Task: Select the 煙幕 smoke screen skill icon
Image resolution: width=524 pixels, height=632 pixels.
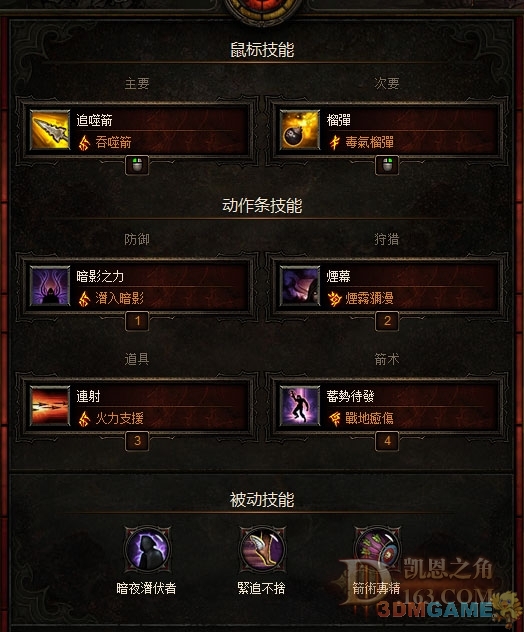Action: point(300,286)
